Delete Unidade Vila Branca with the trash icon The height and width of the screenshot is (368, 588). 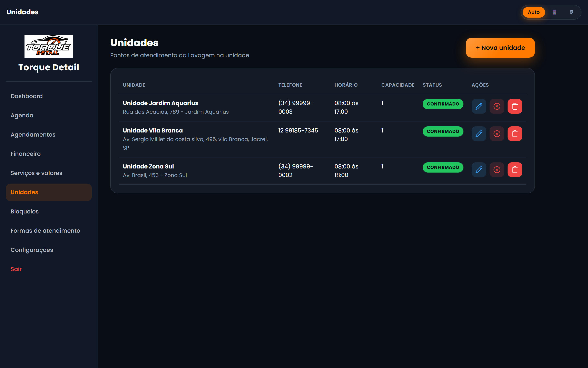(x=515, y=134)
